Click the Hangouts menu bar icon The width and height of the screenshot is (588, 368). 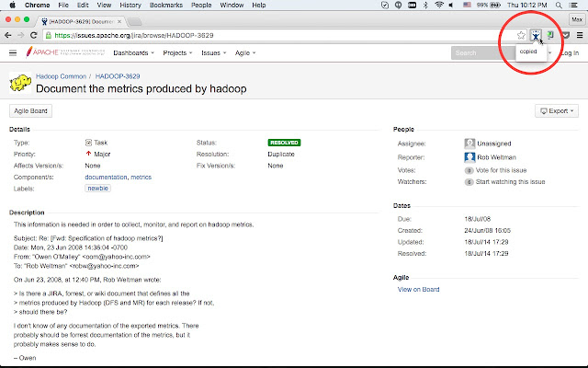[x=398, y=5]
